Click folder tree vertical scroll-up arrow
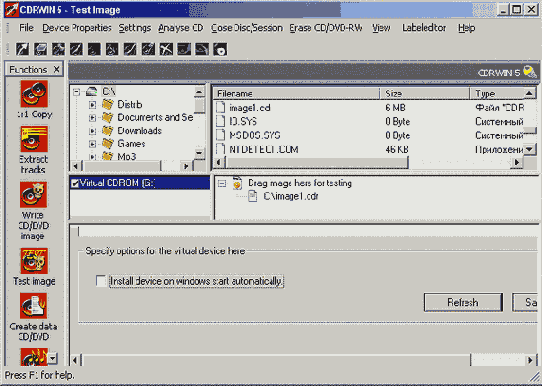Image resolution: width=542 pixels, height=386 pixels. pyautogui.click(x=199, y=92)
